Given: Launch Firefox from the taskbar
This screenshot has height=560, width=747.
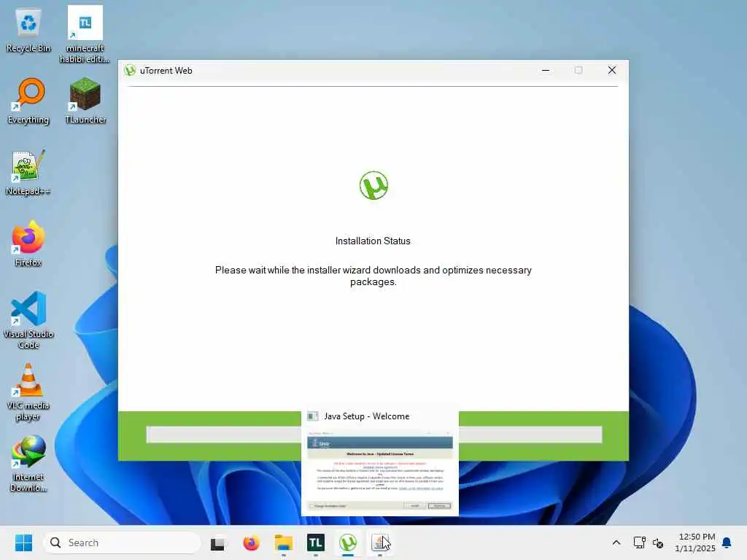Looking at the screenshot, I should [251, 542].
